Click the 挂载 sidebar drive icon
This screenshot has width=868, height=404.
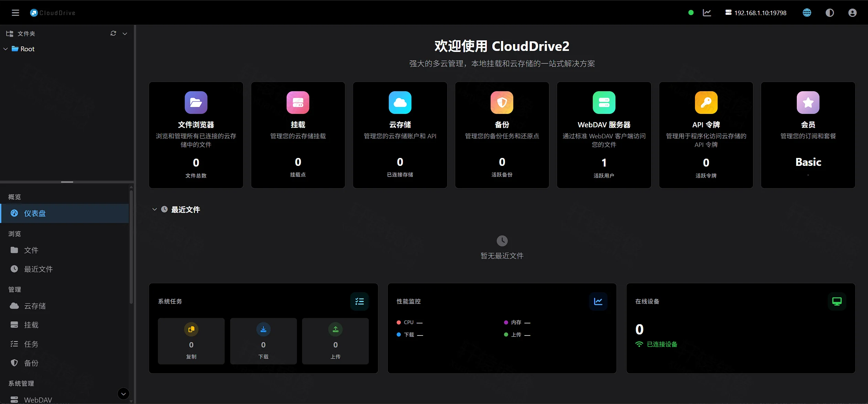(14, 325)
